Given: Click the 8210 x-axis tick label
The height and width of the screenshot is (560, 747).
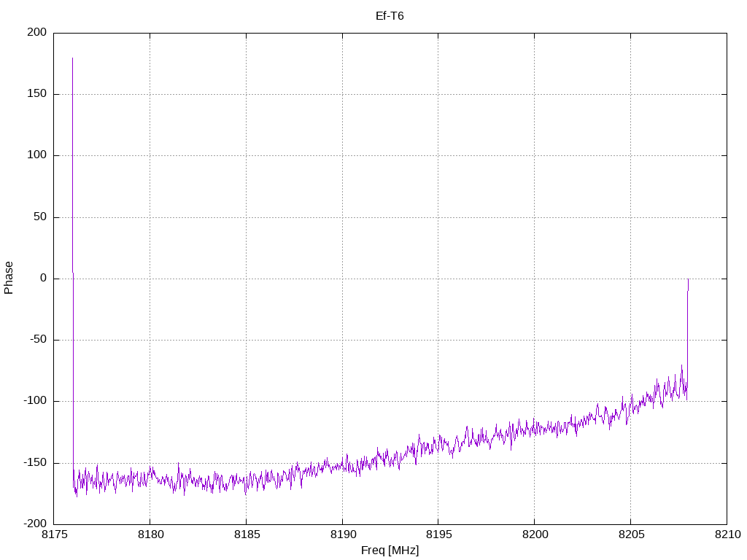Looking at the screenshot, I should pos(726,534).
